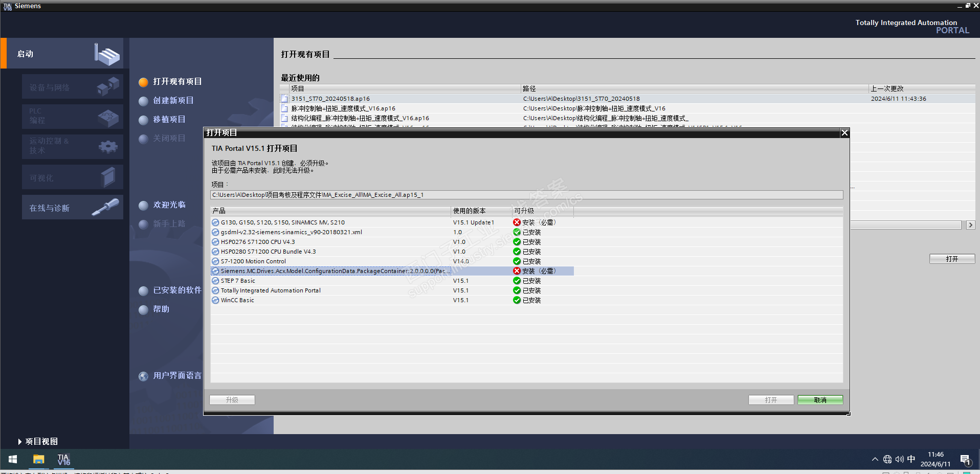
Task: Open the 可视化 portal via its panel icon
Action: (x=108, y=177)
